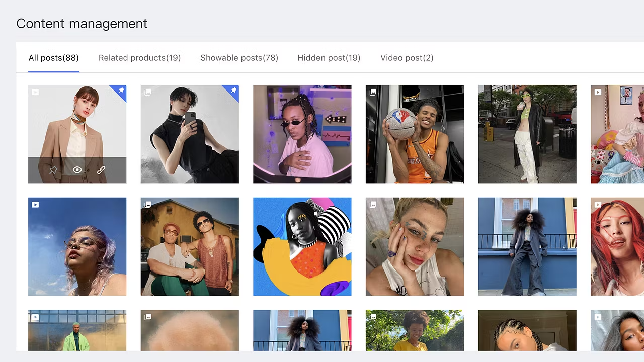
Task: Open the Video post(2) tab
Action: [x=407, y=58]
